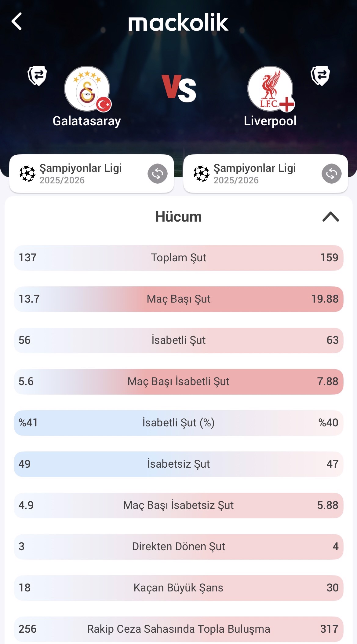Image resolution: width=357 pixels, height=644 pixels.
Task: Tap the Liverpool team name
Action: pyautogui.click(x=270, y=121)
